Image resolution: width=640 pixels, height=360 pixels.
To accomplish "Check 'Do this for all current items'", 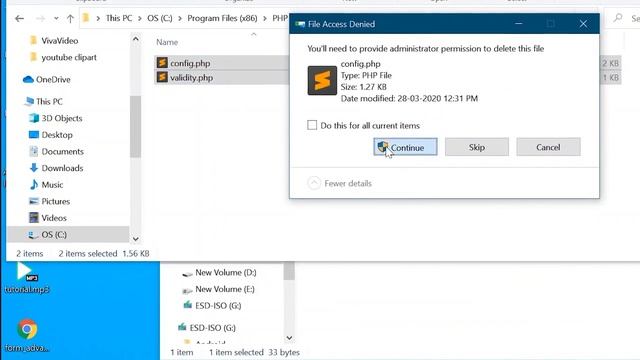I will click(x=312, y=125).
